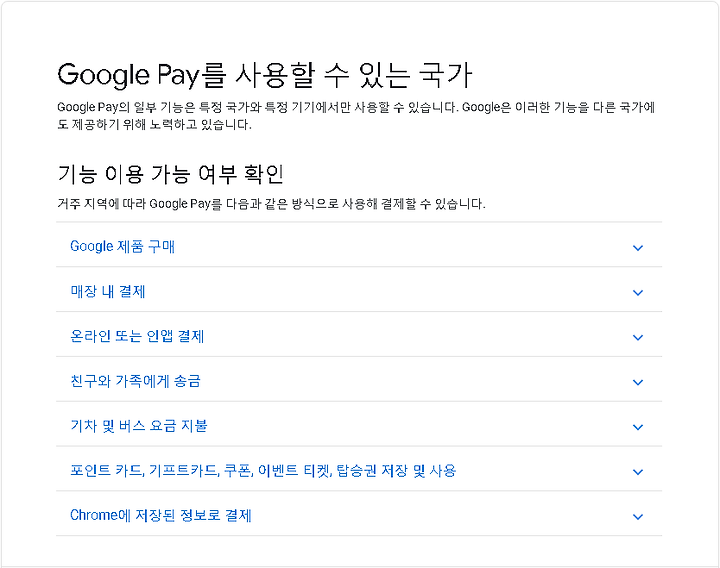The width and height of the screenshot is (720, 568).
Task: Toggle chevron beside 'Chrome에 저장된 정보로 결제'
Action: 638,517
